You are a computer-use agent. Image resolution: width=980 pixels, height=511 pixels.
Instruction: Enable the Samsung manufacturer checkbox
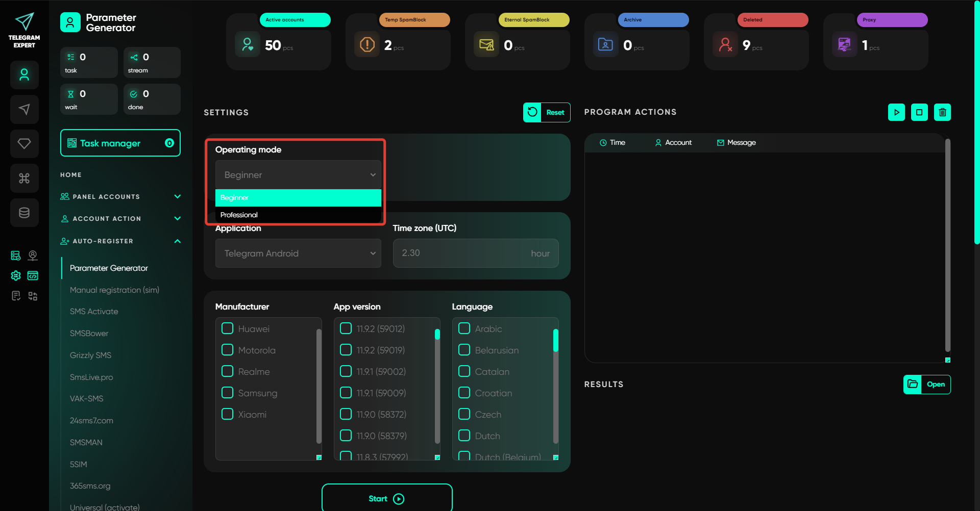pos(228,393)
